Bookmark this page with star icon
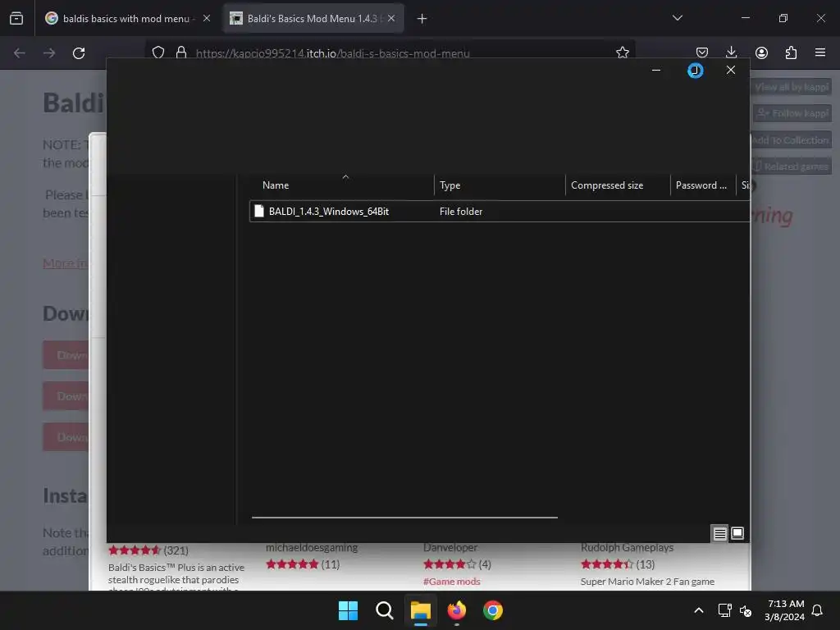This screenshot has height=630, width=840. point(622,52)
